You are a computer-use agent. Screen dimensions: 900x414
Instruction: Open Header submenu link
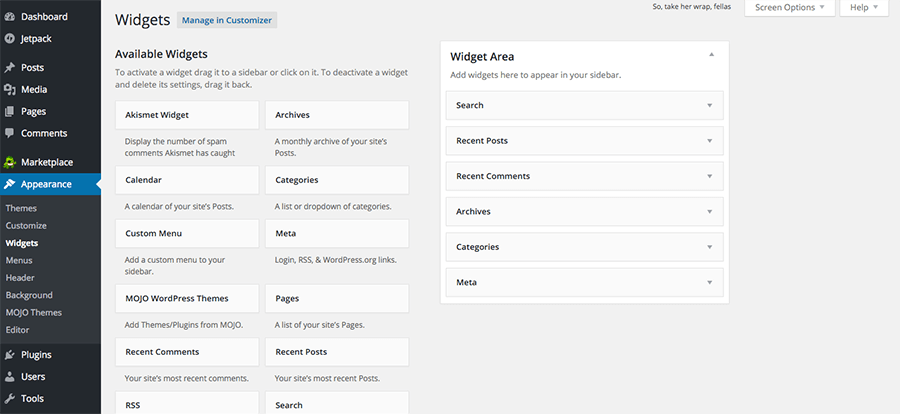click(x=20, y=277)
